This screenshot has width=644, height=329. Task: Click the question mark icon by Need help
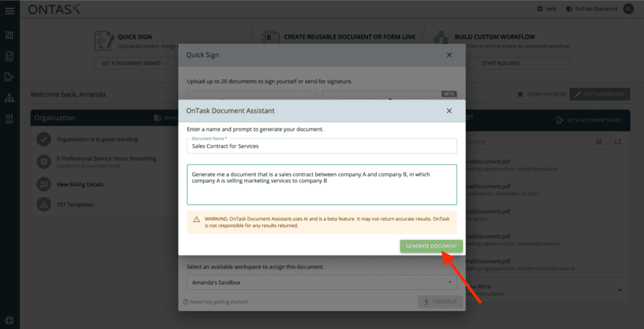tap(186, 302)
